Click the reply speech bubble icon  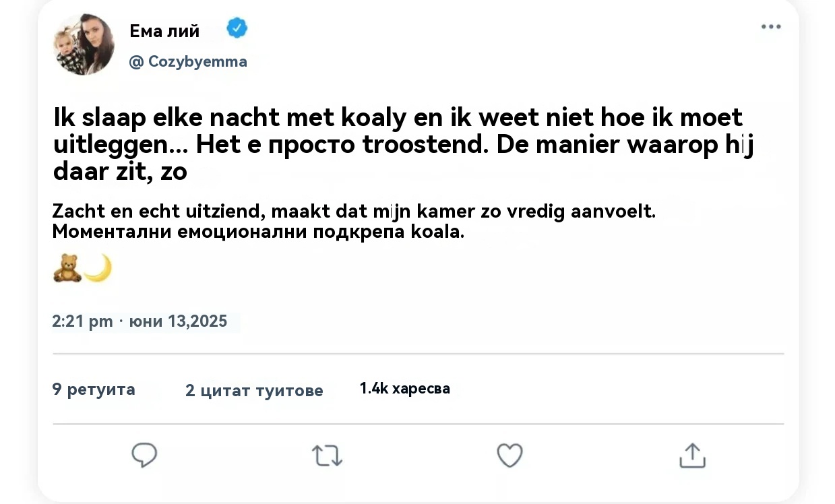[144, 455]
